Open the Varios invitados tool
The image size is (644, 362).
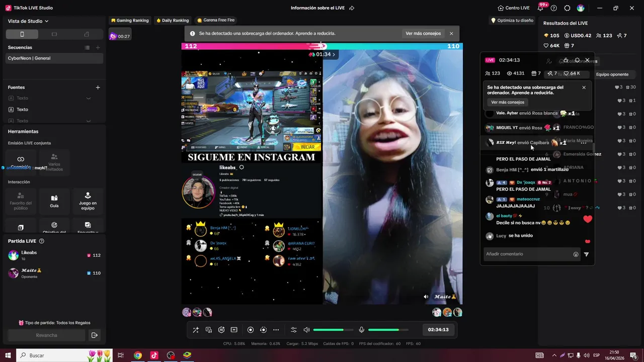54,162
